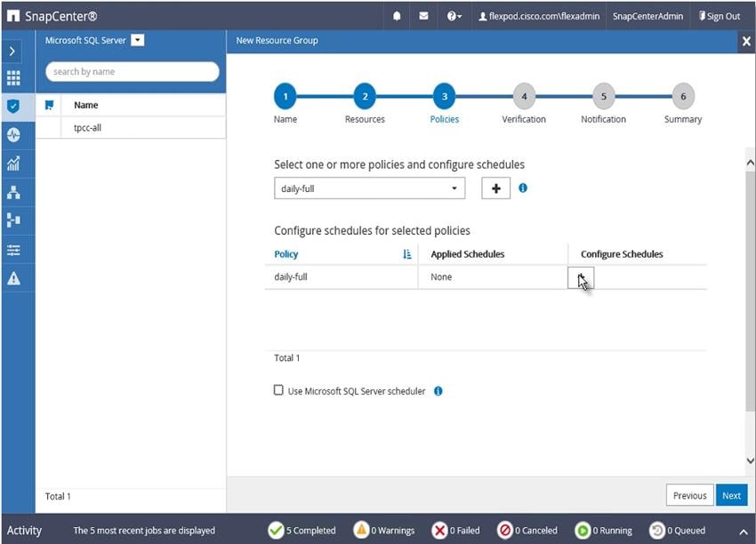756x544 pixels.
Task: Sort by the Name column header
Action: click(x=85, y=105)
